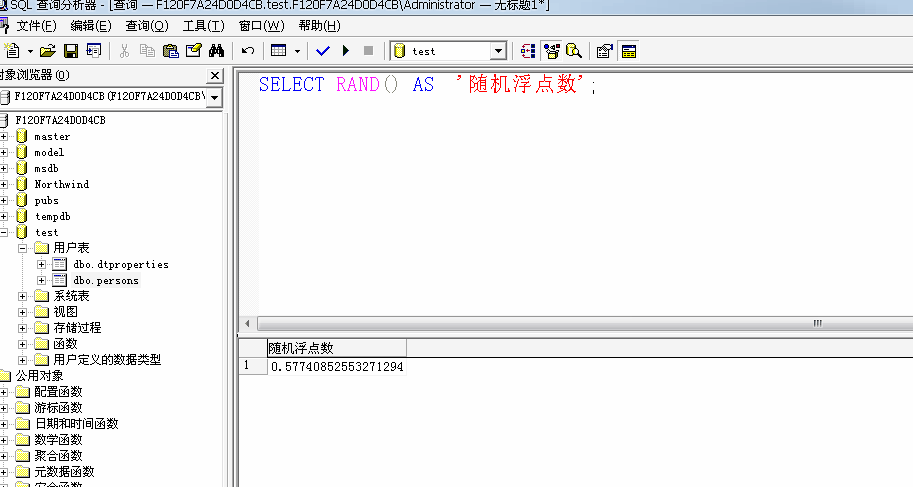
Task: Select the dbo.persons table label
Action: pos(106,280)
